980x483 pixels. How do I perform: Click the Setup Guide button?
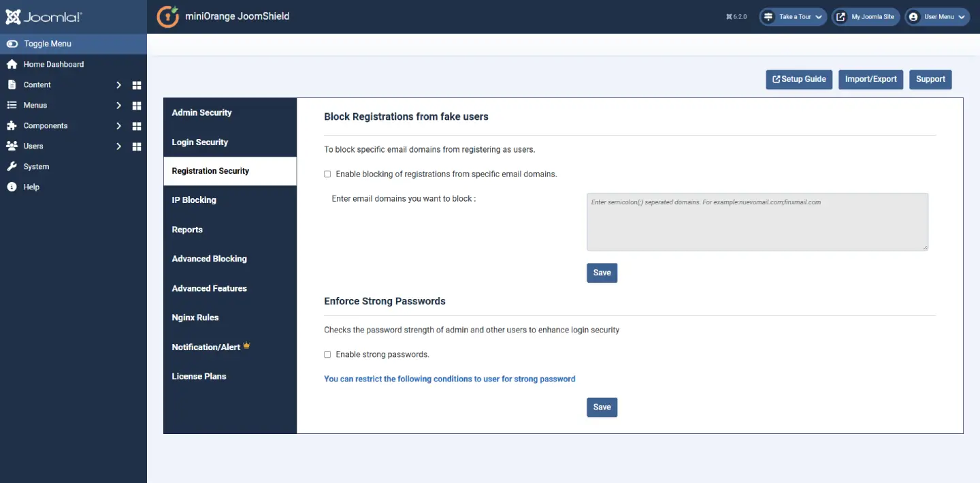click(x=799, y=79)
